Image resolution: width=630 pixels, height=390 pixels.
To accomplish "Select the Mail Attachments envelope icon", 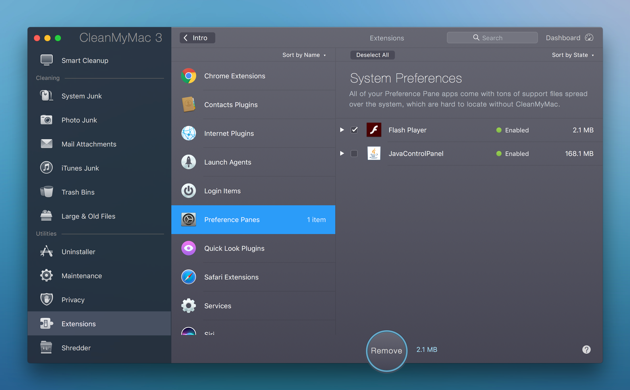I will pyautogui.click(x=46, y=144).
